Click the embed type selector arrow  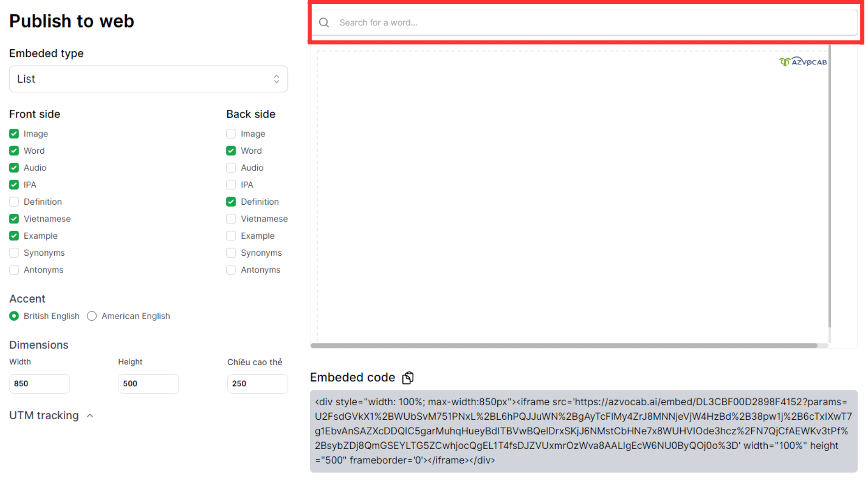pyautogui.click(x=277, y=79)
